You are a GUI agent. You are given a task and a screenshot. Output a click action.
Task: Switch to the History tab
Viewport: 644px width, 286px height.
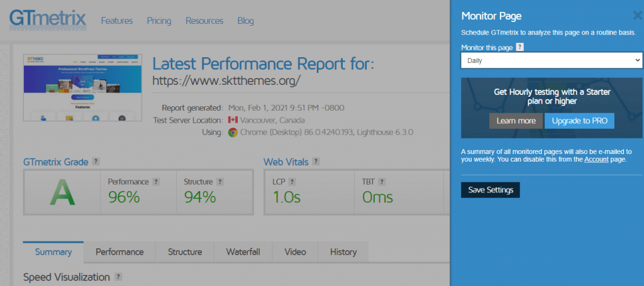click(x=343, y=252)
